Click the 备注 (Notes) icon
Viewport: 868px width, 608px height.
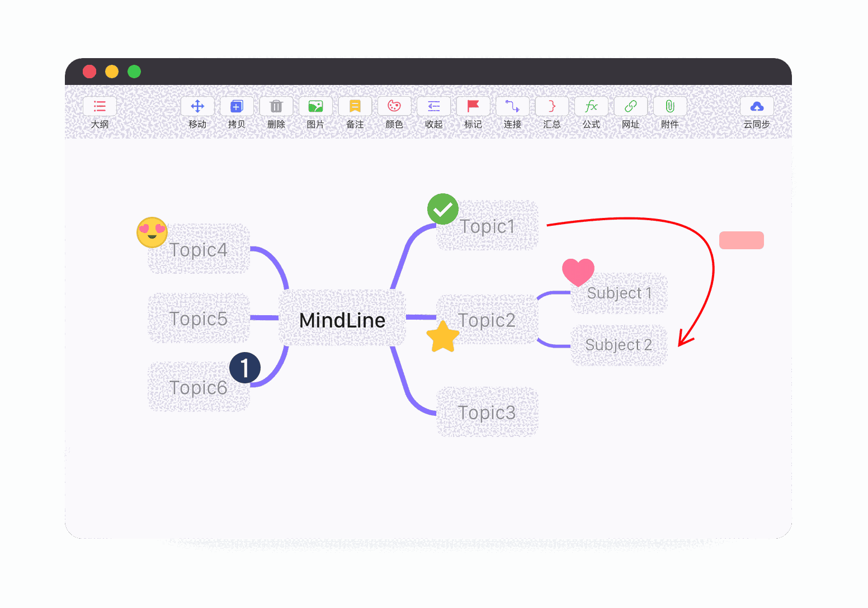tap(355, 106)
